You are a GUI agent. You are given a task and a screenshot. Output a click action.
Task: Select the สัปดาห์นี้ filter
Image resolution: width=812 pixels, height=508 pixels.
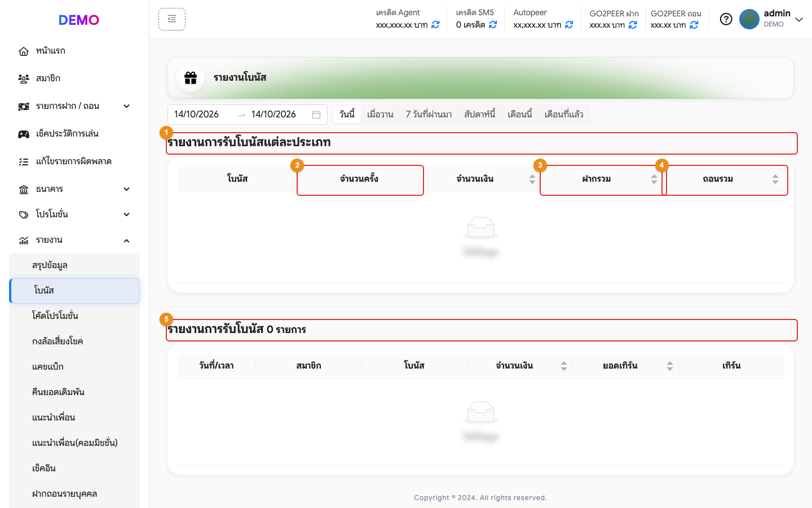(x=479, y=115)
